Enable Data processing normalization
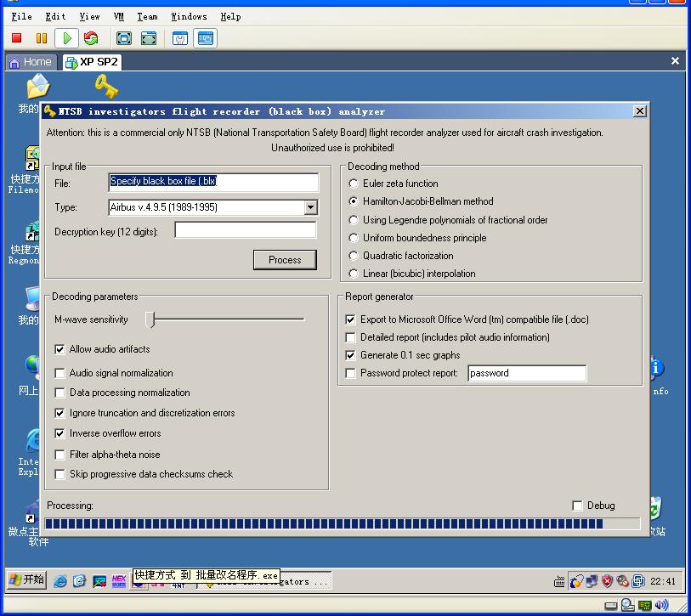This screenshot has width=691, height=616. 59,393
